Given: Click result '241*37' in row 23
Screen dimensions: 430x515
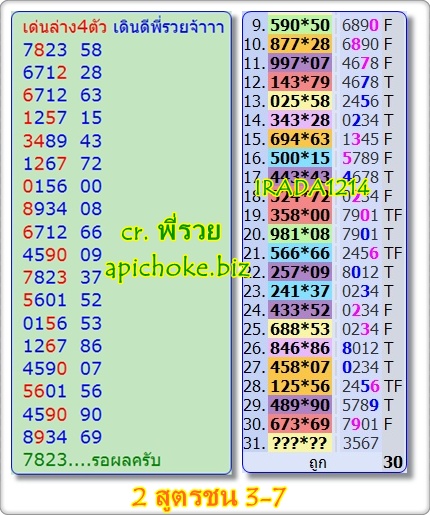Looking at the screenshot, I should click(x=300, y=291).
